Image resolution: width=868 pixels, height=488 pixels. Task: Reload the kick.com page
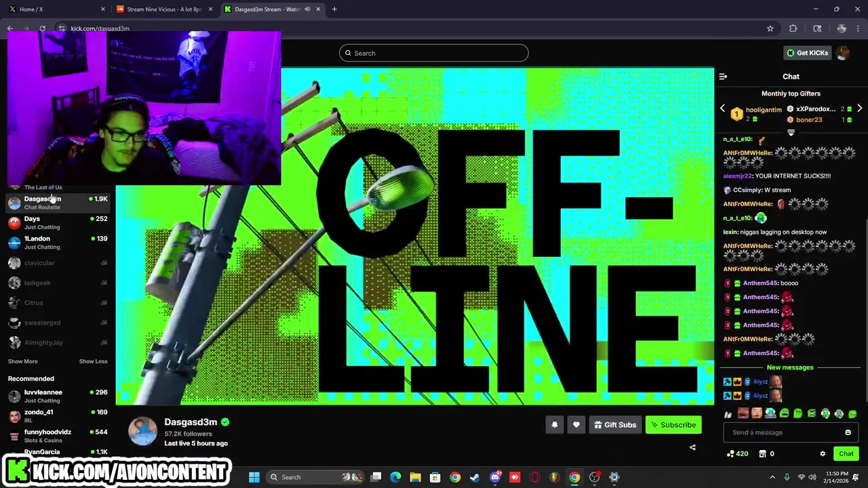click(42, 28)
